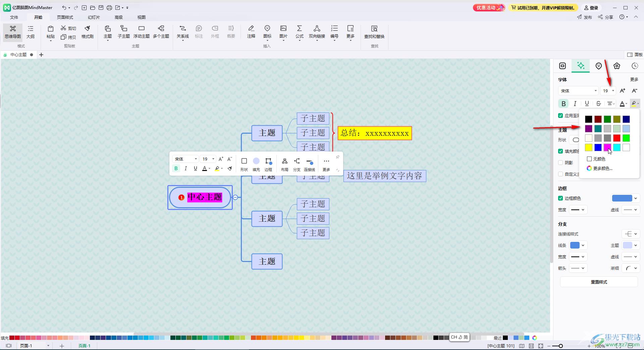
Task: Pin the floating toolbar
Action: 337,157
